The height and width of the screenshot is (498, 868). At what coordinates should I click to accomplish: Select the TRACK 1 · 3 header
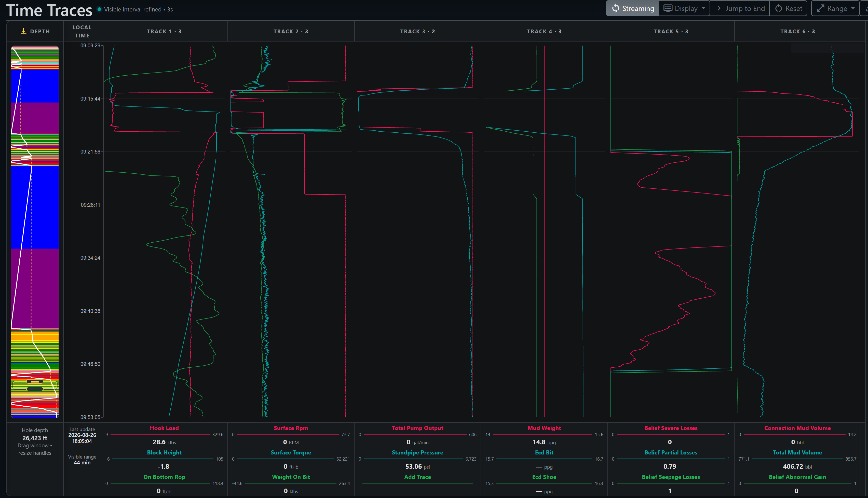tap(164, 32)
